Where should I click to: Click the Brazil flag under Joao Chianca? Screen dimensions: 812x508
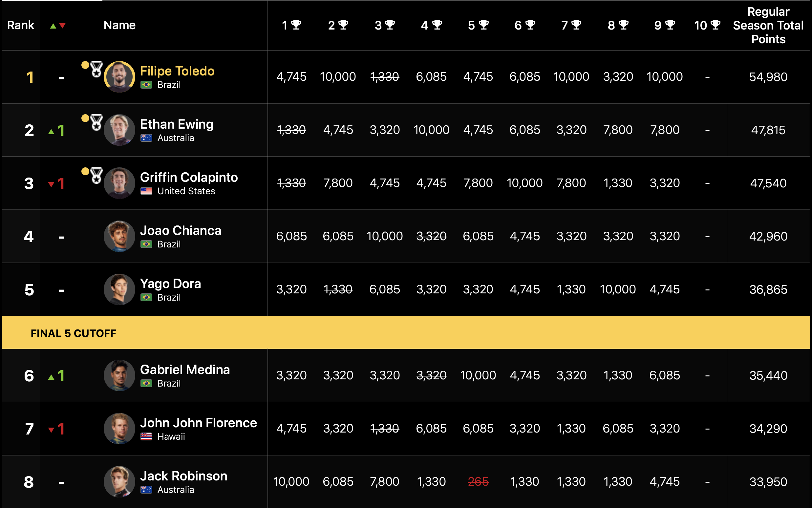pos(146,244)
